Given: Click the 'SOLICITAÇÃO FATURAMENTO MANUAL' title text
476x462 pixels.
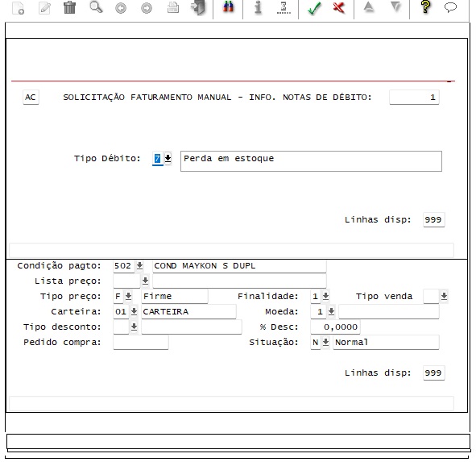Looking at the screenshot, I should (147, 98).
